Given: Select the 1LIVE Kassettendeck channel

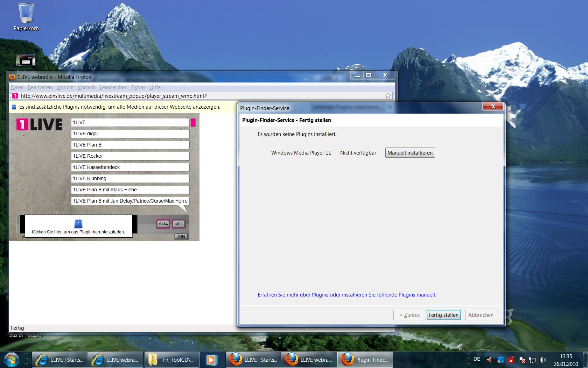Looking at the screenshot, I should (x=130, y=167).
